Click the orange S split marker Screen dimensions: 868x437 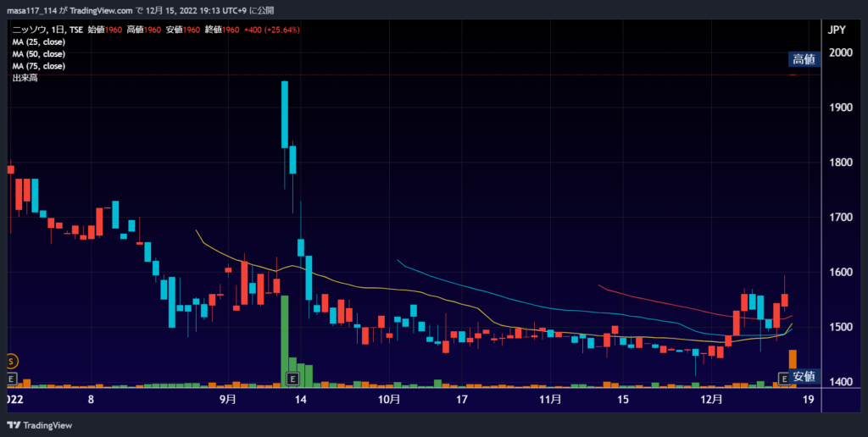click(x=10, y=362)
